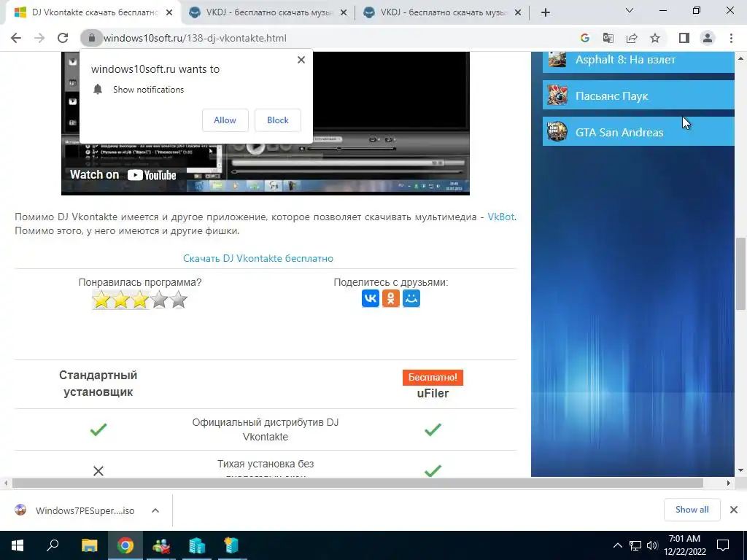Viewport: 747px width, 560px height.
Task: Share via VK icon
Action: (x=371, y=298)
